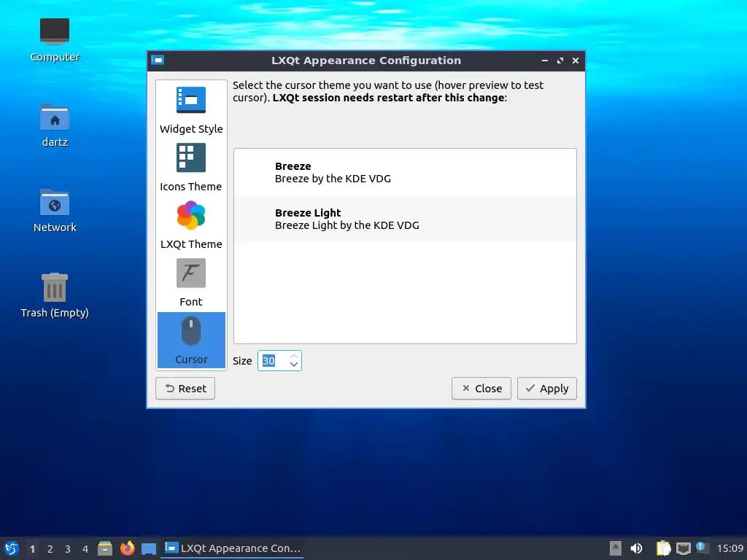Select the Cursor page in sidebar
The image size is (747, 560).
191,340
